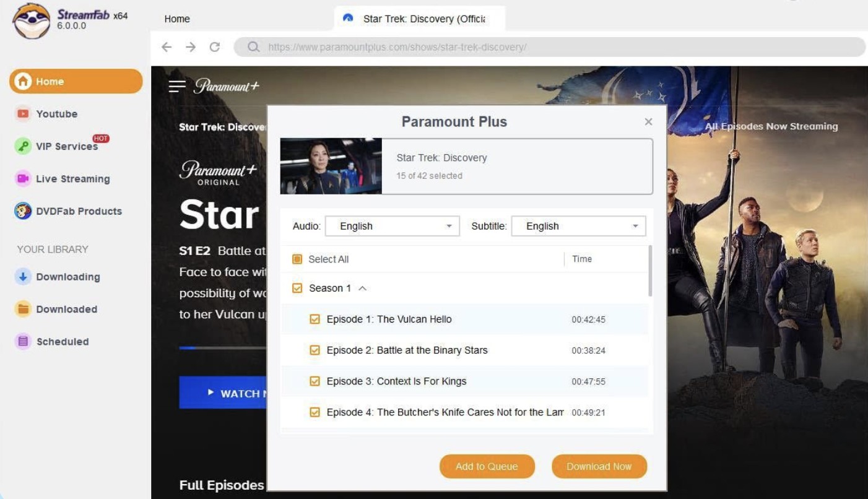This screenshot has width=868, height=499.
Task: Open the Audio language dropdown
Action: point(392,226)
